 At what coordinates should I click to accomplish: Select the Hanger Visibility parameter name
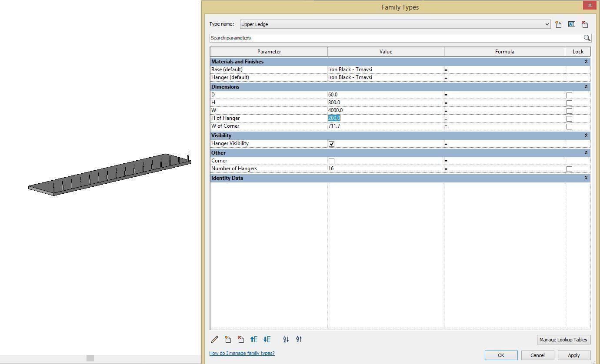(x=230, y=143)
